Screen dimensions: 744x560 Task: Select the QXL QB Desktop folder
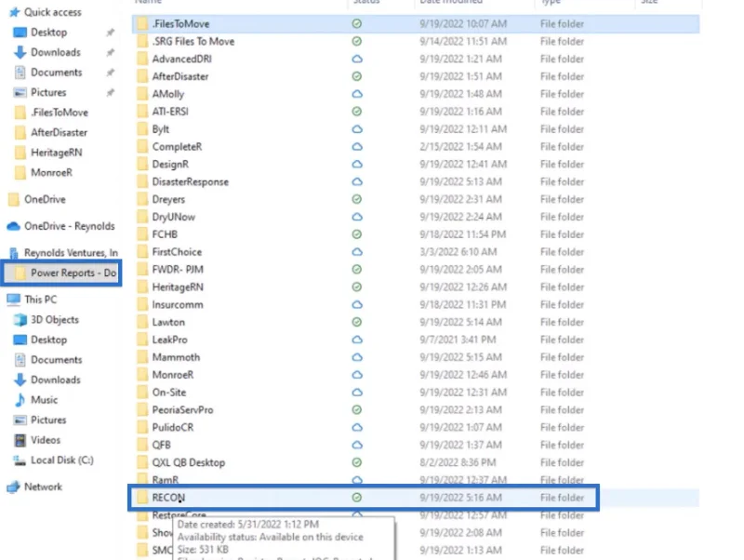[x=189, y=462]
